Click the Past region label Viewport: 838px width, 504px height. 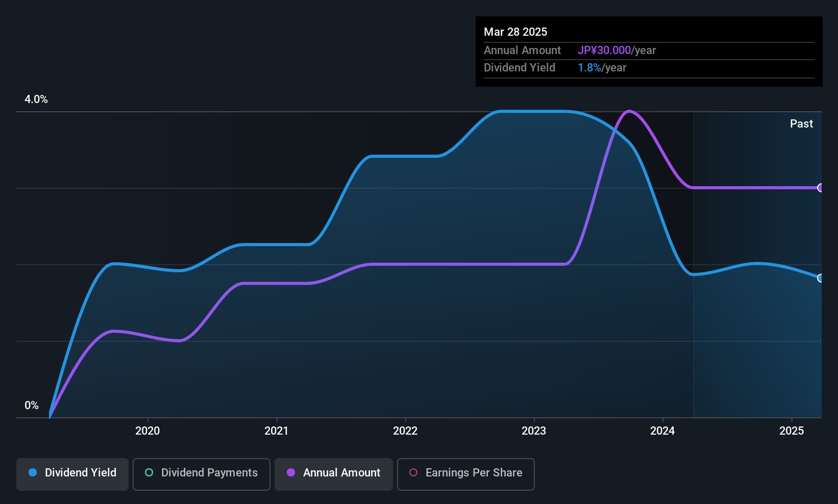[x=801, y=123]
